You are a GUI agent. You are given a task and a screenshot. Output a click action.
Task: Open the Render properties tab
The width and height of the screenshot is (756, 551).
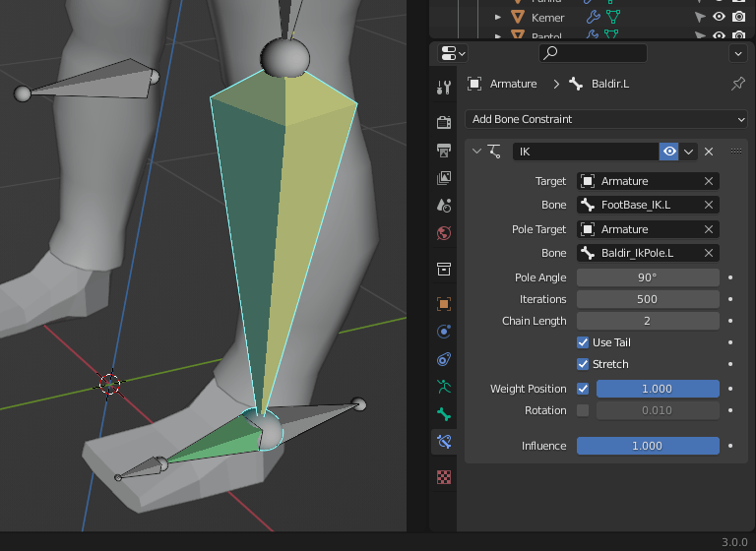444,122
